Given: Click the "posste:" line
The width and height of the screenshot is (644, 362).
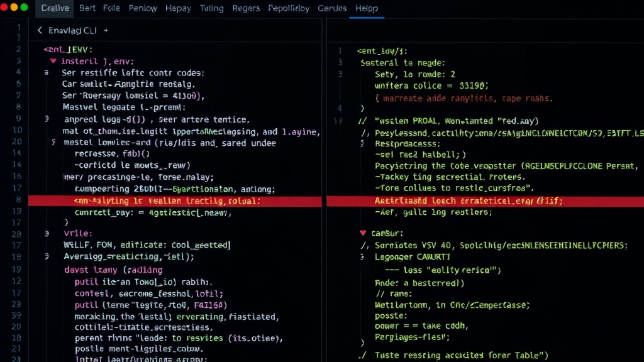Looking at the screenshot, I should [391, 315].
